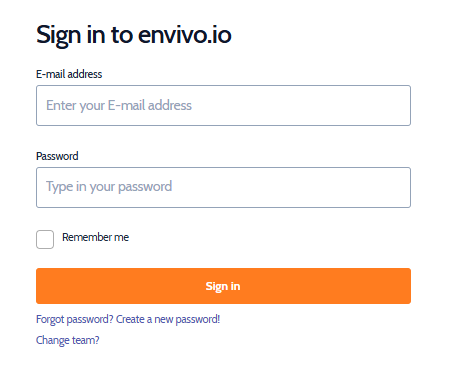Image resolution: width=456 pixels, height=378 pixels.
Task: Click 'Create a new password!' text
Action: click(x=168, y=319)
